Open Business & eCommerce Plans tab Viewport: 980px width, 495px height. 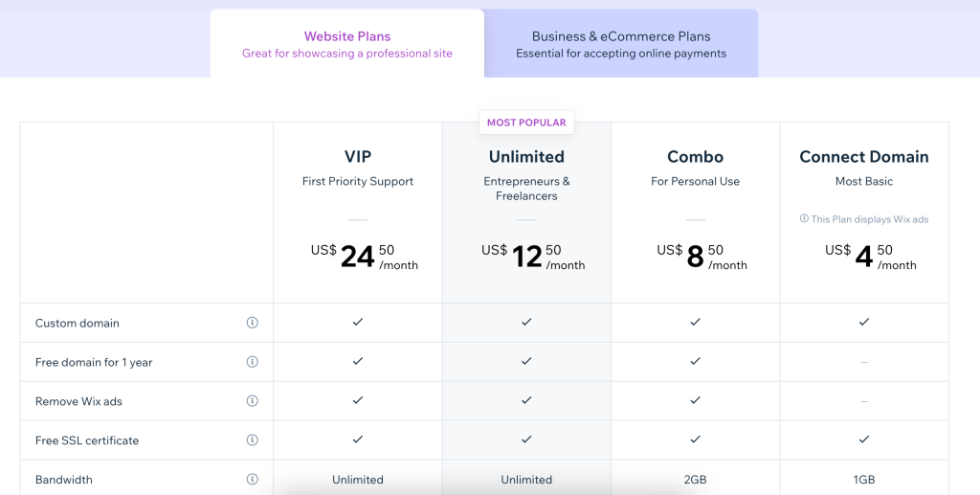click(x=621, y=44)
